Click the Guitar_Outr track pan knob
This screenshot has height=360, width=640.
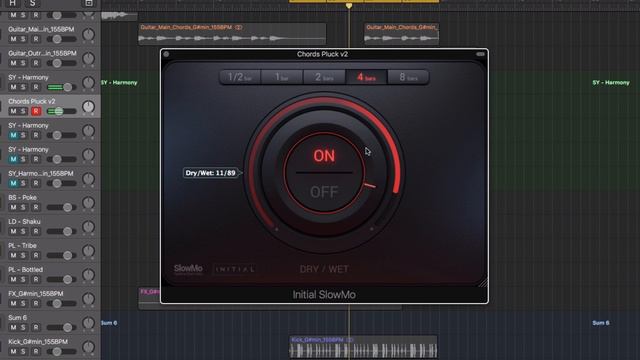tap(89, 59)
